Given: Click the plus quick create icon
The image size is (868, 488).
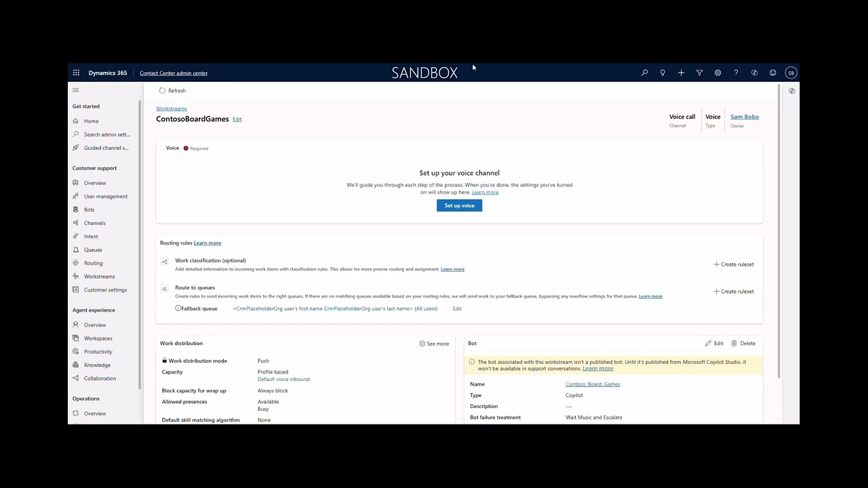Looking at the screenshot, I should (681, 73).
